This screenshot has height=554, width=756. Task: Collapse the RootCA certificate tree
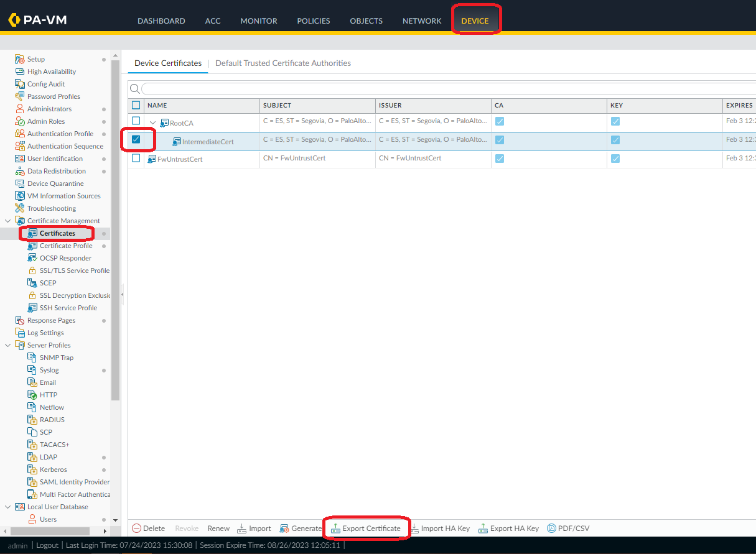[x=153, y=123]
